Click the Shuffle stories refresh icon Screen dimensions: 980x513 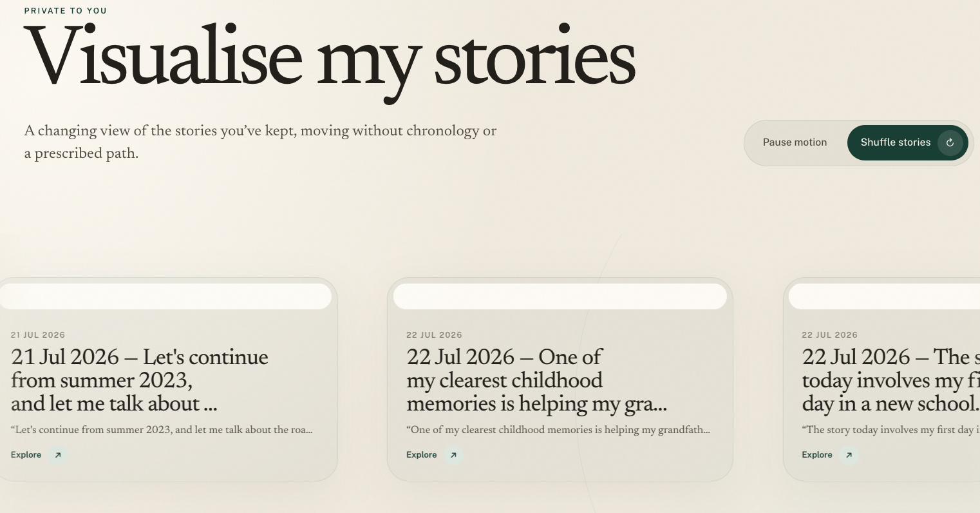pos(950,142)
